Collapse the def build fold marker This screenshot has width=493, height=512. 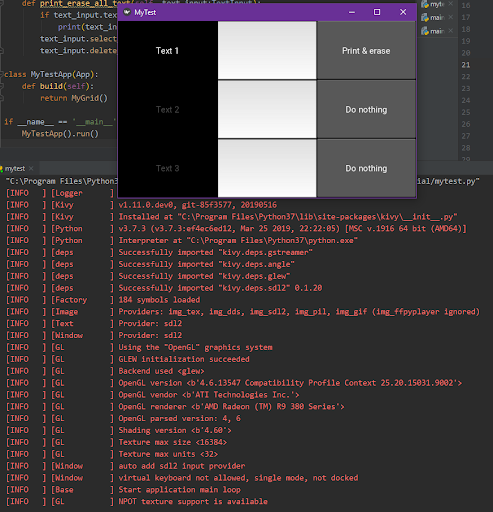[2, 86]
